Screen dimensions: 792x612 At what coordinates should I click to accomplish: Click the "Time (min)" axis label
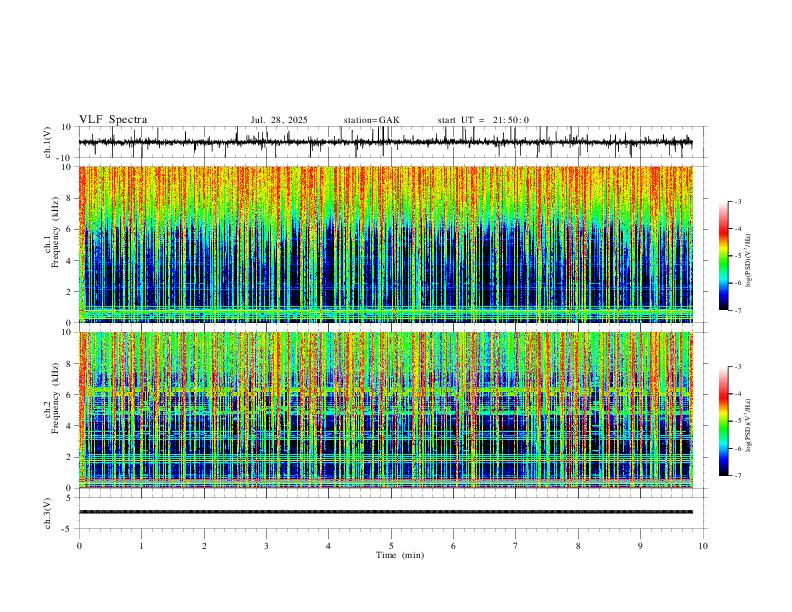(400, 555)
